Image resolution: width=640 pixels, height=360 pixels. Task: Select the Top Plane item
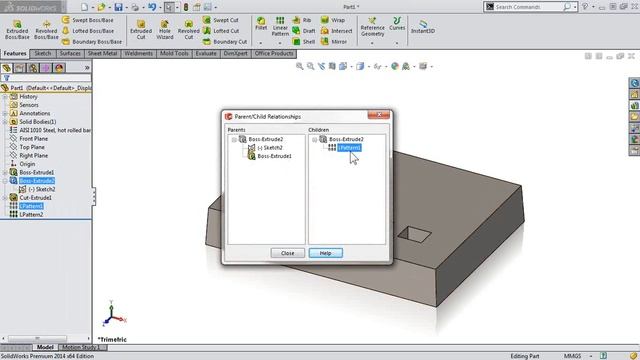click(x=32, y=147)
